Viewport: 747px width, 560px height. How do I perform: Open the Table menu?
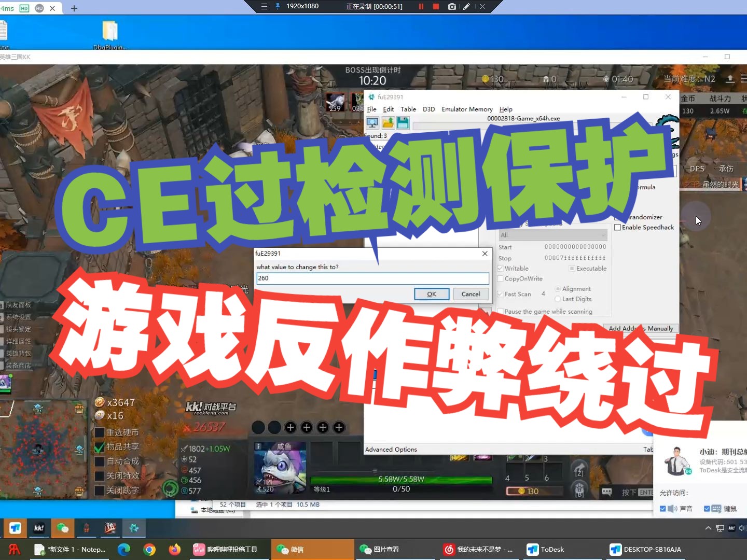pyautogui.click(x=408, y=109)
